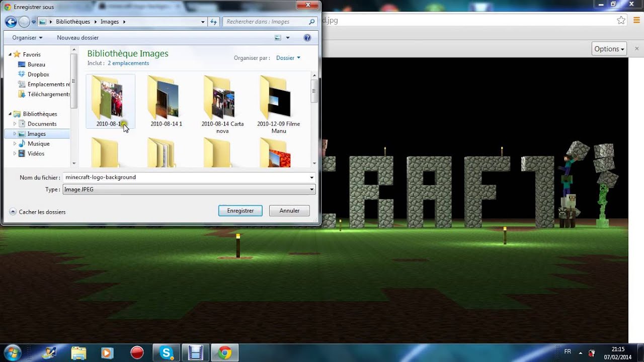Collapse the Favoris group in the sidebar
Viewport: 644px width, 362px height.
[x=10, y=54]
